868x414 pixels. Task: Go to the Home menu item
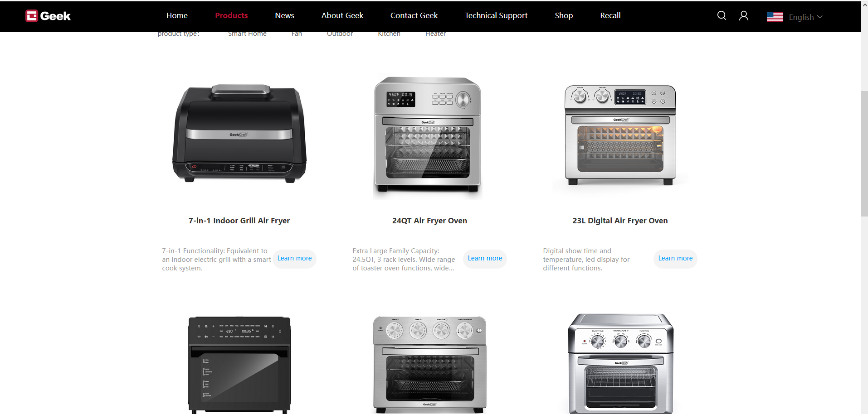[x=177, y=15]
